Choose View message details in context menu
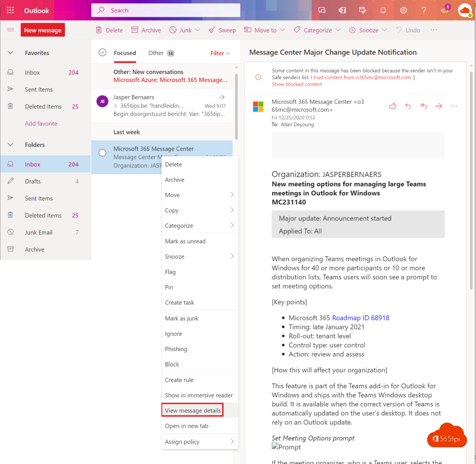The height and width of the screenshot is (464, 476). click(x=200, y=411)
